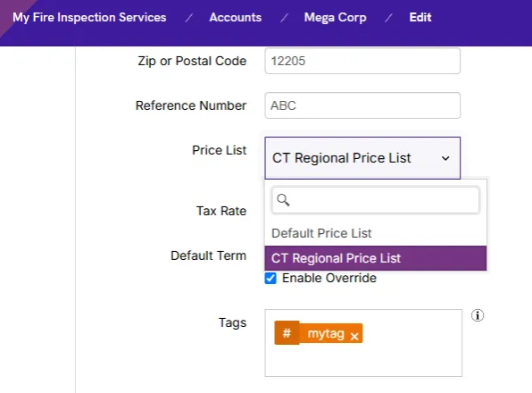
Task: Choose CT Regional Price List option
Action: pos(375,258)
